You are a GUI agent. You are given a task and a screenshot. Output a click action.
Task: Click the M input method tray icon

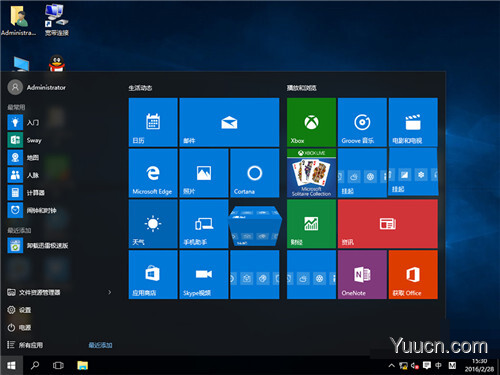pyautogui.click(x=452, y=366)
